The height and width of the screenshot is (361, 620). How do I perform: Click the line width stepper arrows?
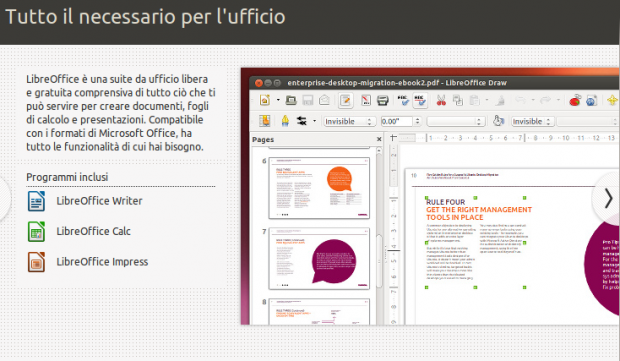pos(417,121)
